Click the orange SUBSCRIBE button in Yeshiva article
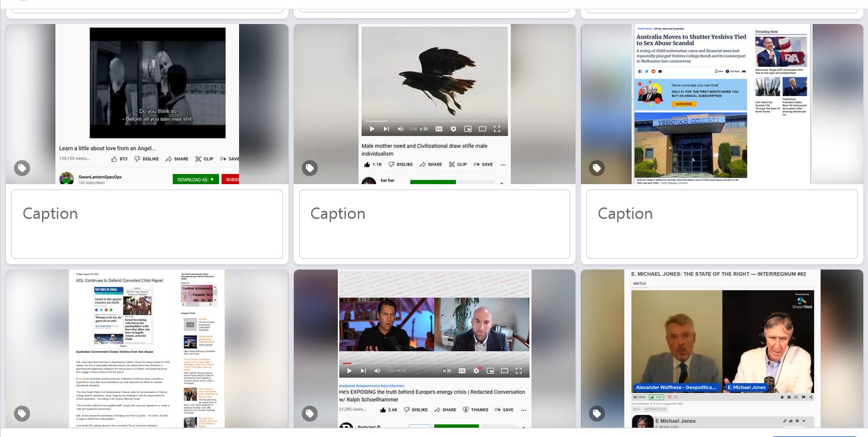 click(684, 104)
